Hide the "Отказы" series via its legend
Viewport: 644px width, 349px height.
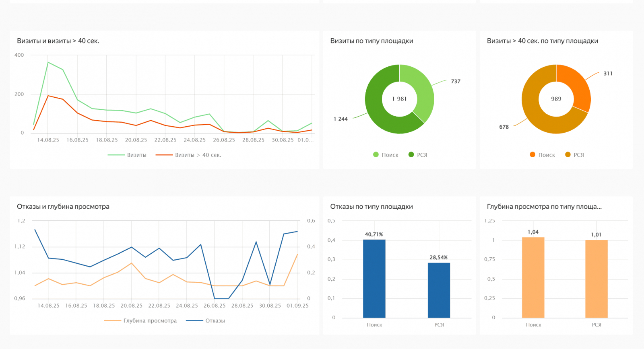point(206,320)
